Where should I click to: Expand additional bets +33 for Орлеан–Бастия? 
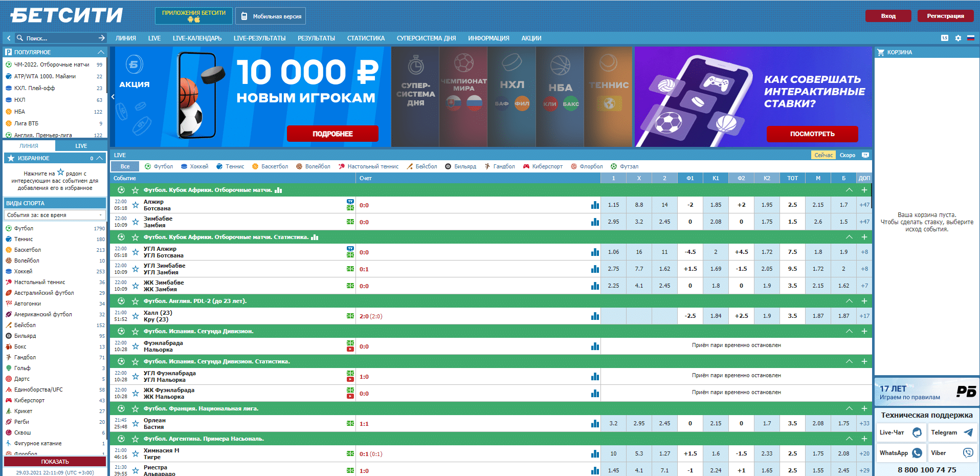click(864, 423)
